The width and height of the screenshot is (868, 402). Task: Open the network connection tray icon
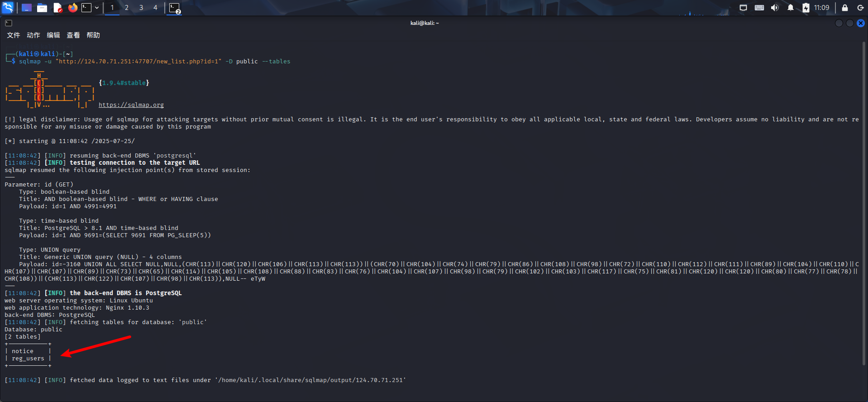pyautogui.click(x=743, y=8)
